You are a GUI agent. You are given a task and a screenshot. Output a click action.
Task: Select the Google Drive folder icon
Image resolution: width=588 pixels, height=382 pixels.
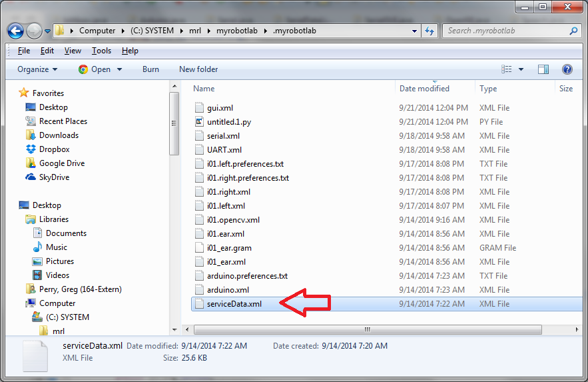pyautogui.click(x=31, y=163)
